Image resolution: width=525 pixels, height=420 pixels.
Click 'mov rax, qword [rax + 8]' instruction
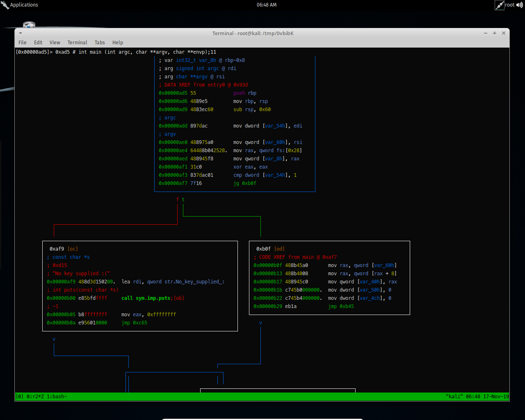click(363, 274)
